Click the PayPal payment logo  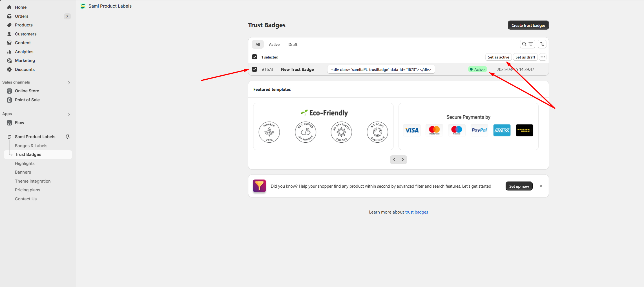tap(479, 130)
